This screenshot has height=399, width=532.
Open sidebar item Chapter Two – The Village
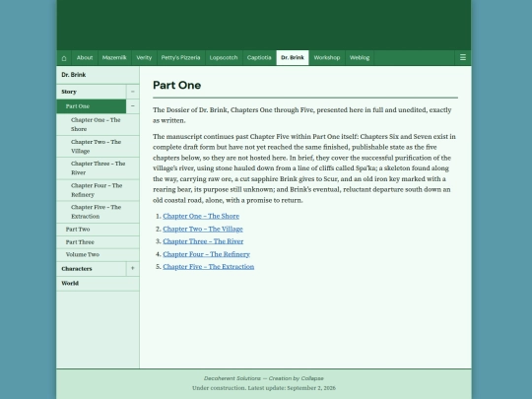point(98,146)
